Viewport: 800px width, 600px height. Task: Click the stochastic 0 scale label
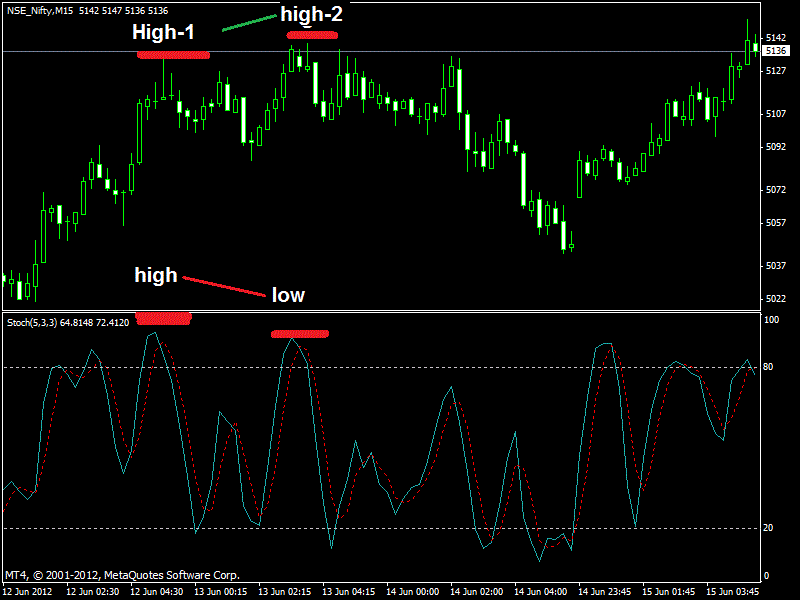tap(766, 576)
